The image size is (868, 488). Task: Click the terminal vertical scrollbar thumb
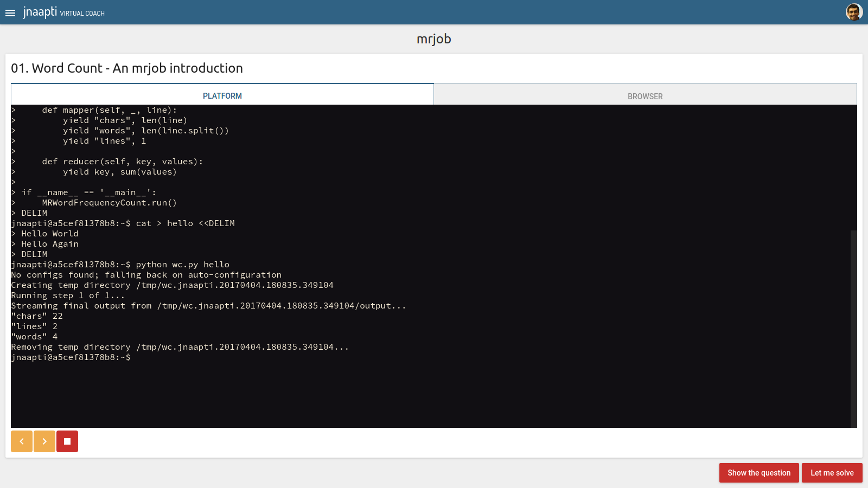(853, 329)
